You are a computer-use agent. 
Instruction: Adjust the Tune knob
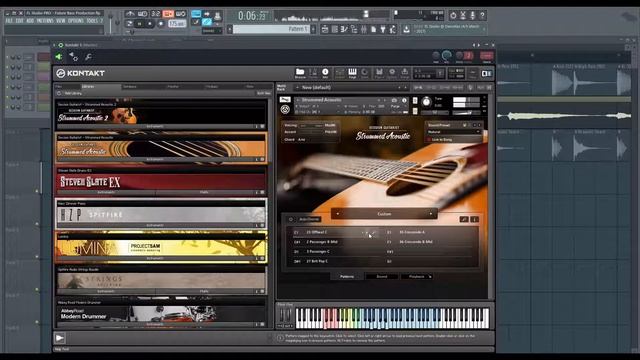(x=426, y=102)
